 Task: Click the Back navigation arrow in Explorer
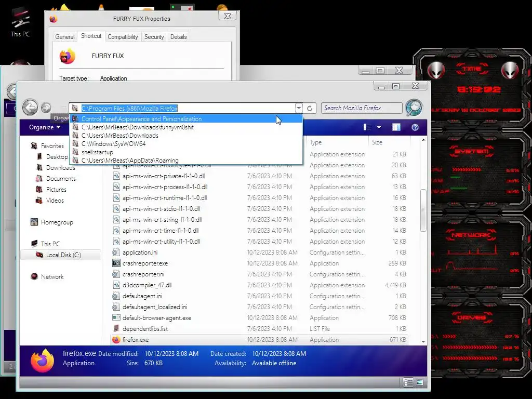(x=30, y=108)
